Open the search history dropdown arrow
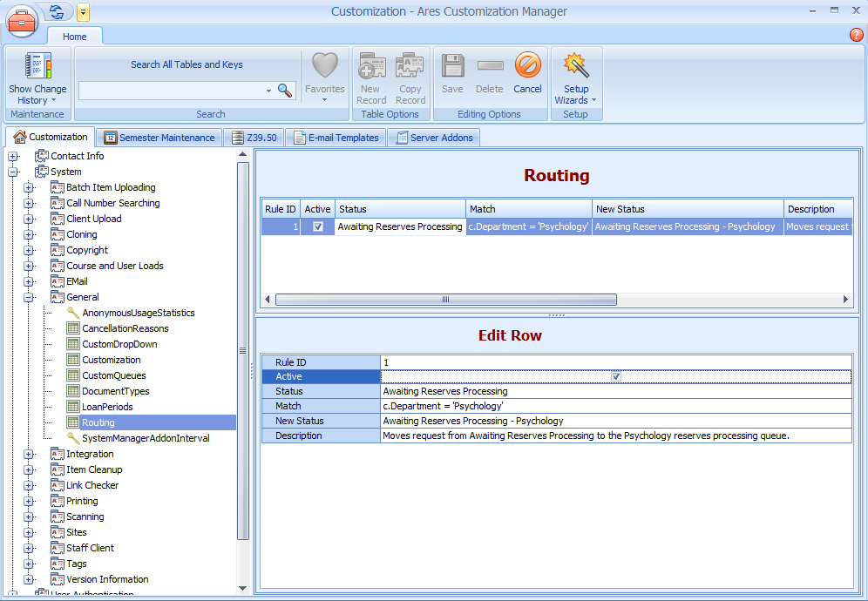Viewport: 868px width, 601px height. tap(268, 90)
